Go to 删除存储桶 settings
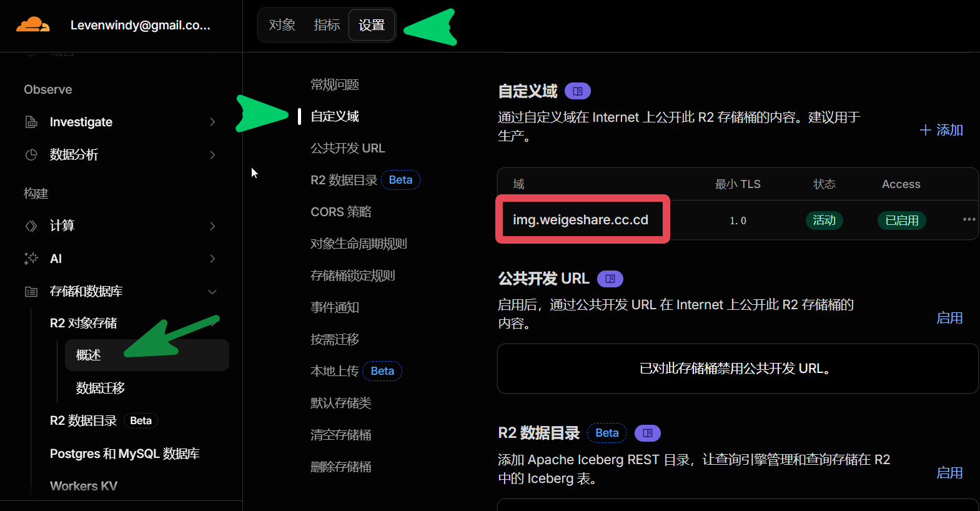This screenshot has height=511, width=980. pyautogui.click(x=341, y=467)
